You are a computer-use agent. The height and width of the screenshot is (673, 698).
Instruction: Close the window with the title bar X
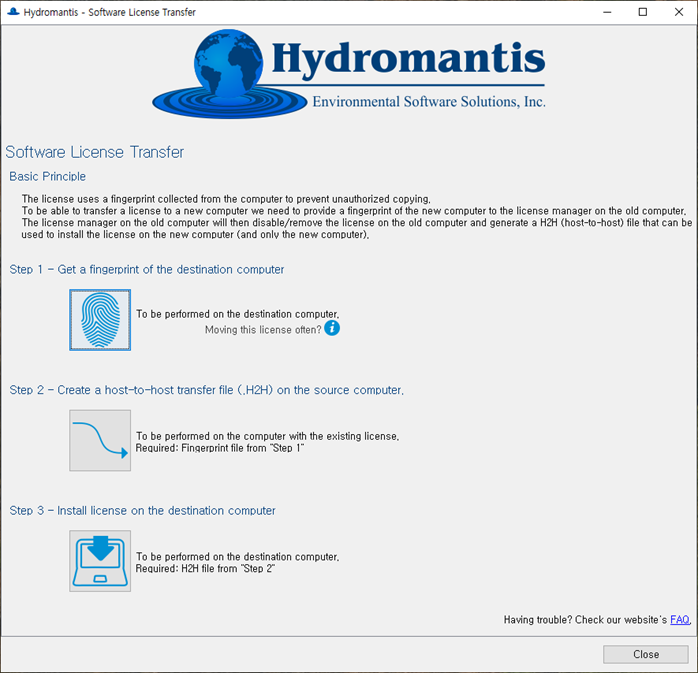click(x=679, y=12)
